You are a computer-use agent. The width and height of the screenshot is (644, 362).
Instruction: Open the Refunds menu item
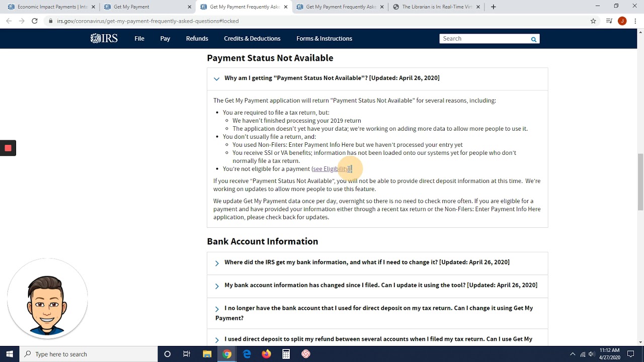click(197, 39)
